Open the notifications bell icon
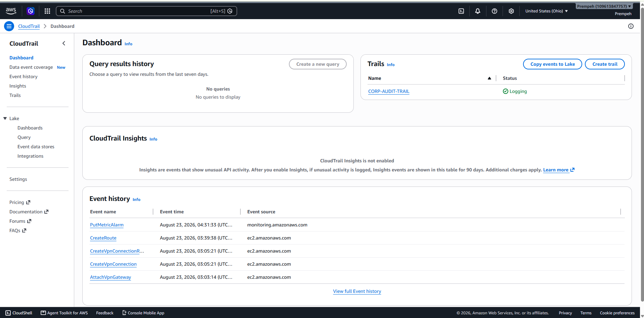Viewport: 644px width, 318px height. 478,11
